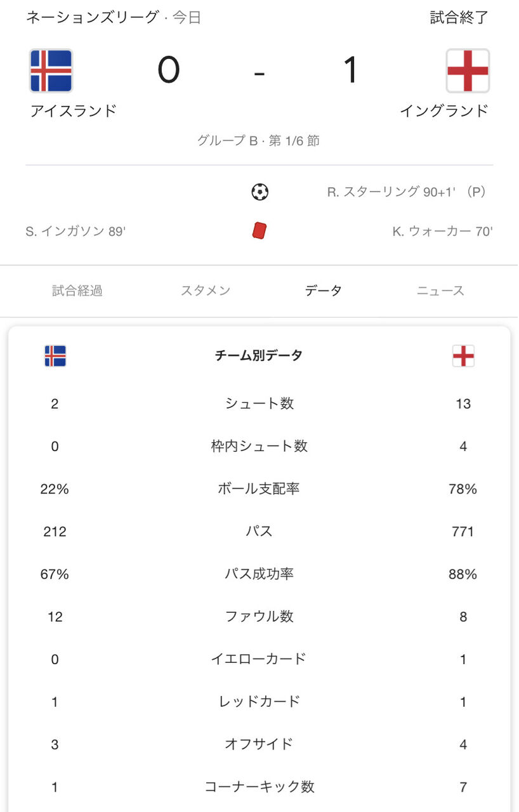Click the soccer ball goal icon
The height and width of the screenshot is (812, 519).
259,192
